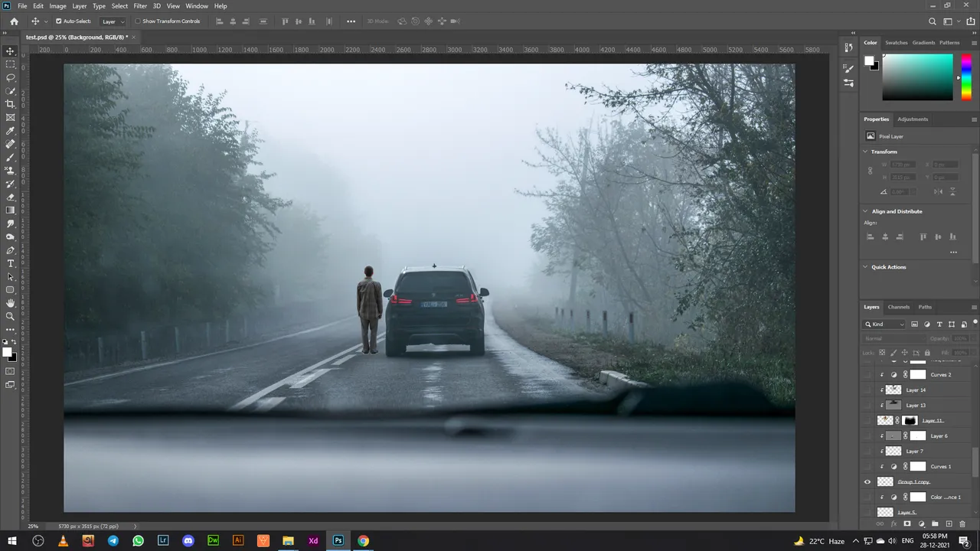Pick a color in the Color field
The height and width of the screenshot is (551, 980).
(917, 77)
